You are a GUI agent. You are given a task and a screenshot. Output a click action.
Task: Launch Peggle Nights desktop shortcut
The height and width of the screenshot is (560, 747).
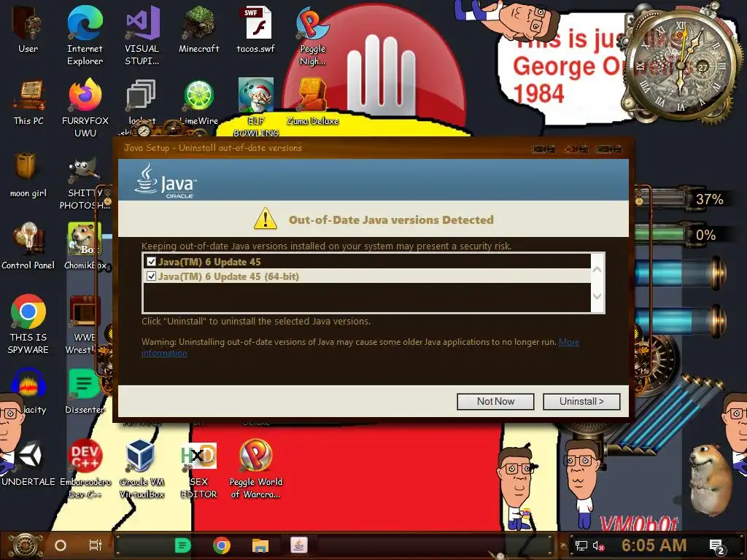(x=312, y=34)
